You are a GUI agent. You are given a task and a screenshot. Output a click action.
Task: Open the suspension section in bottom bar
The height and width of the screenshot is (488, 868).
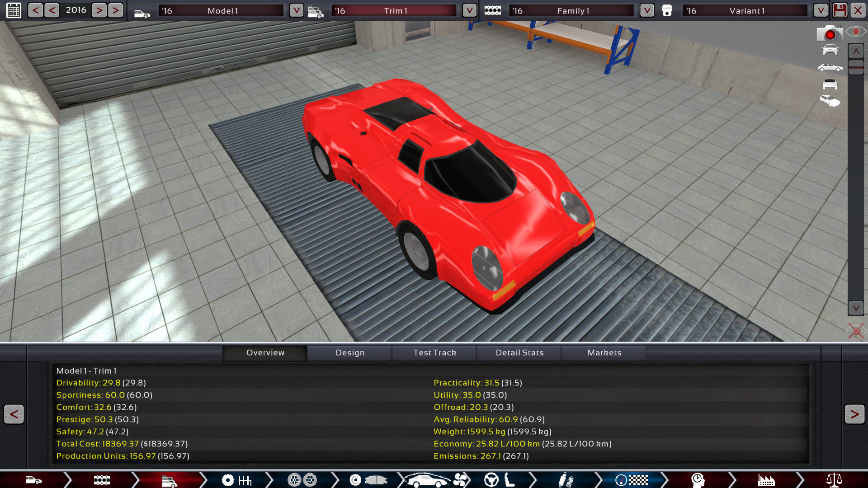coord(565,480)
